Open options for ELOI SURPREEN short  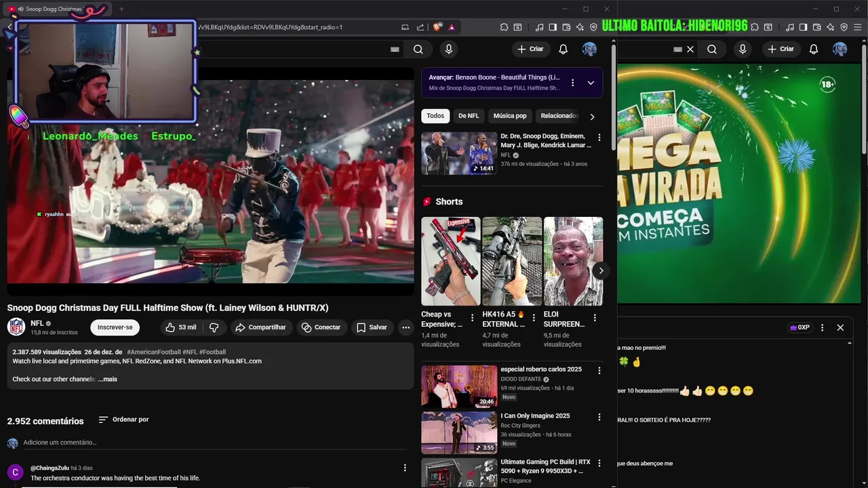pos(595,317)
